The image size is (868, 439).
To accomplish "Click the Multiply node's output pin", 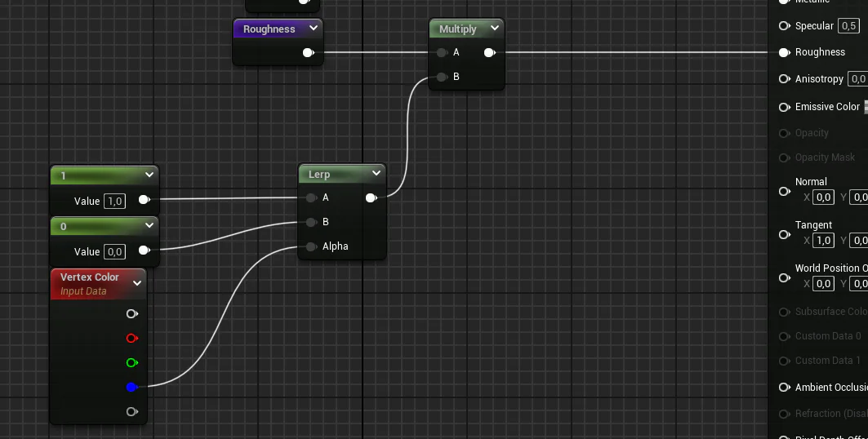I will pyautogui.click(x=489, y=53).
